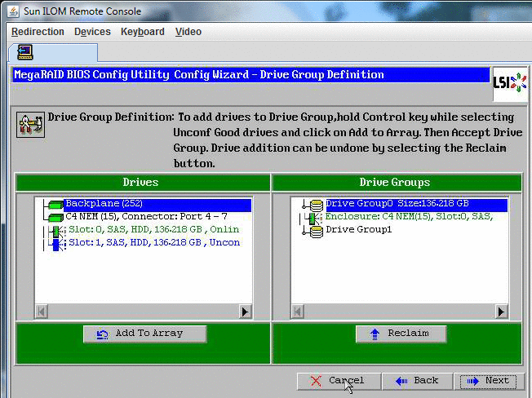Click Drive Groups list scroll left arrow

coord(298,312)
